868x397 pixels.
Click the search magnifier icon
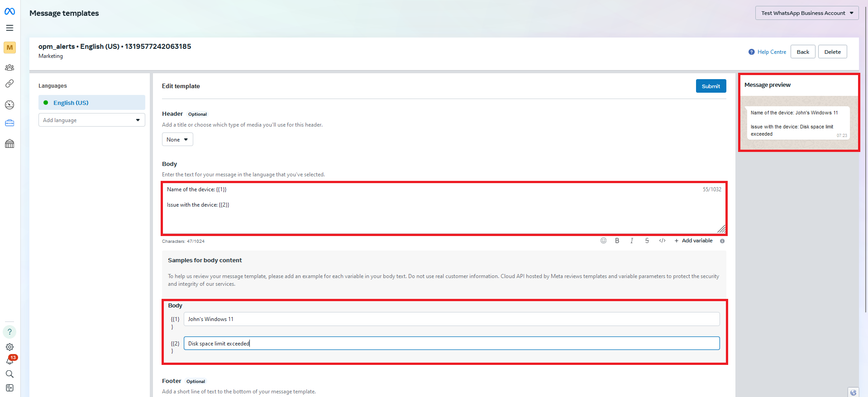tap(10, 374)
